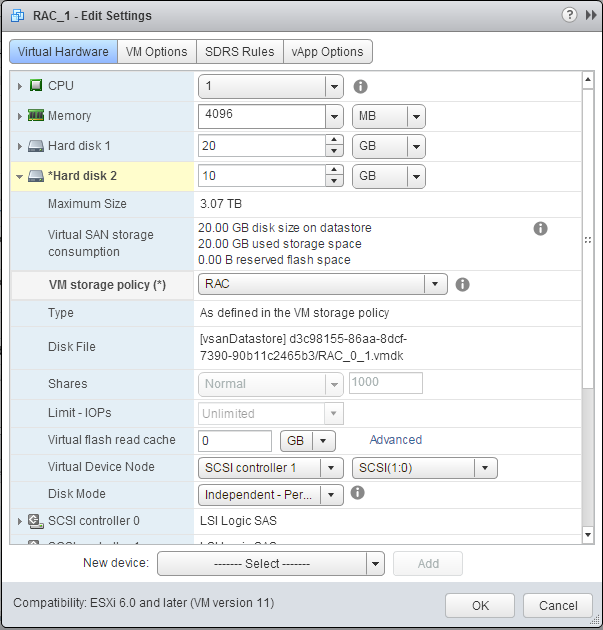The image size is (603, 630).
Task: Click info icon next to VM storage policy
Action: pos(462,284)
